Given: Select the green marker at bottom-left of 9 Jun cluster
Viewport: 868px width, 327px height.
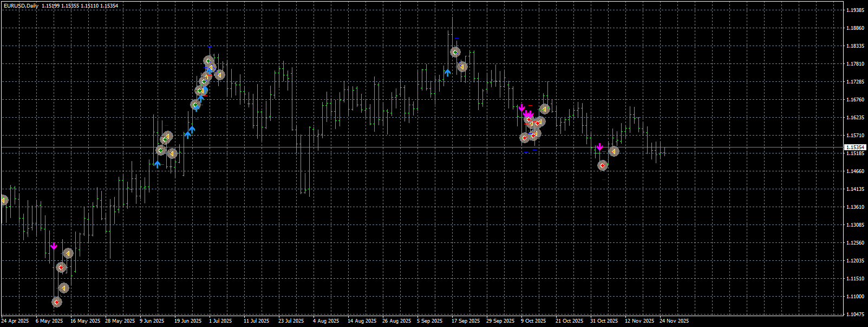Looking at the screenshot, I should click(161, 150).
